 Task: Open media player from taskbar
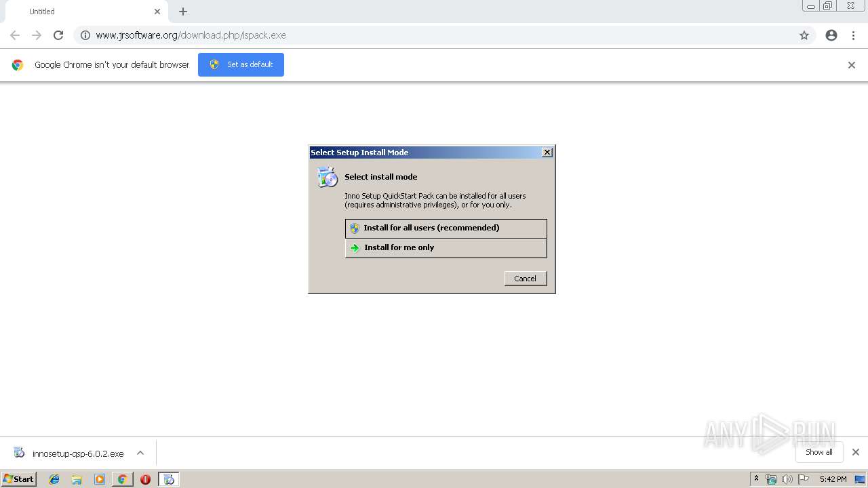100,479
